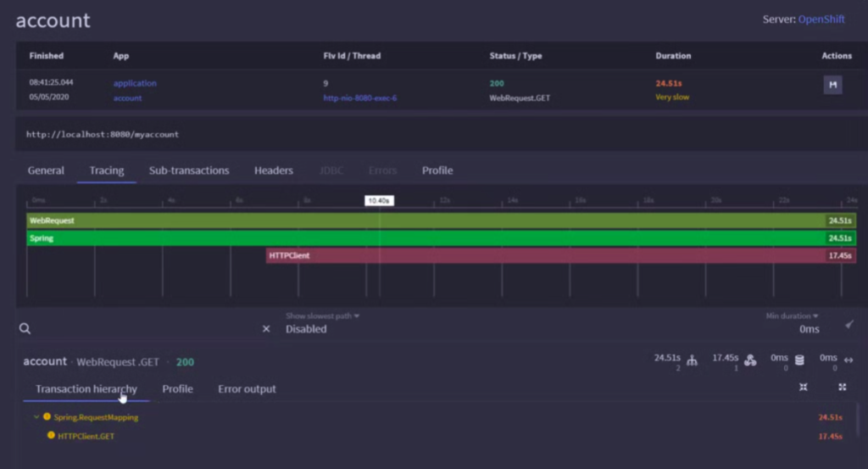Click the checkmark icon beside Min duration
The height and width of the screenshot is (469, 868).
[x=849, y=325]
